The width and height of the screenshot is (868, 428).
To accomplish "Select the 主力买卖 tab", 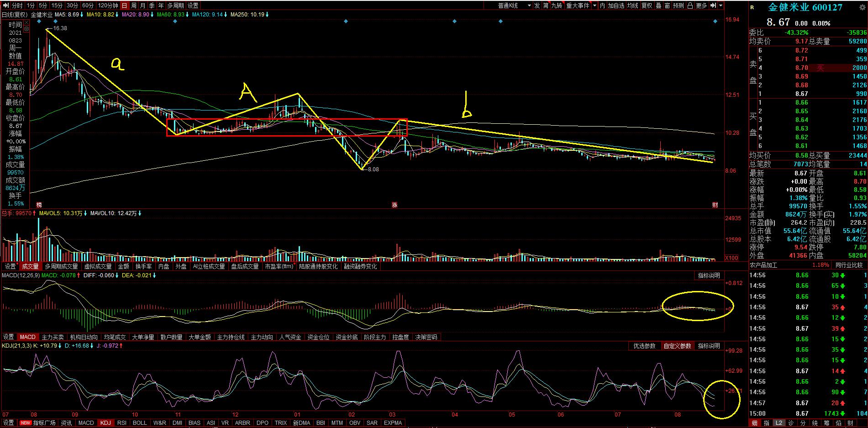I will tap(53, 337).
